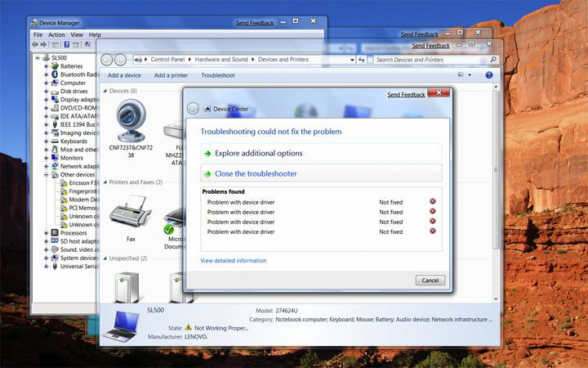Select the Fax printer icon

click(131, 213)
